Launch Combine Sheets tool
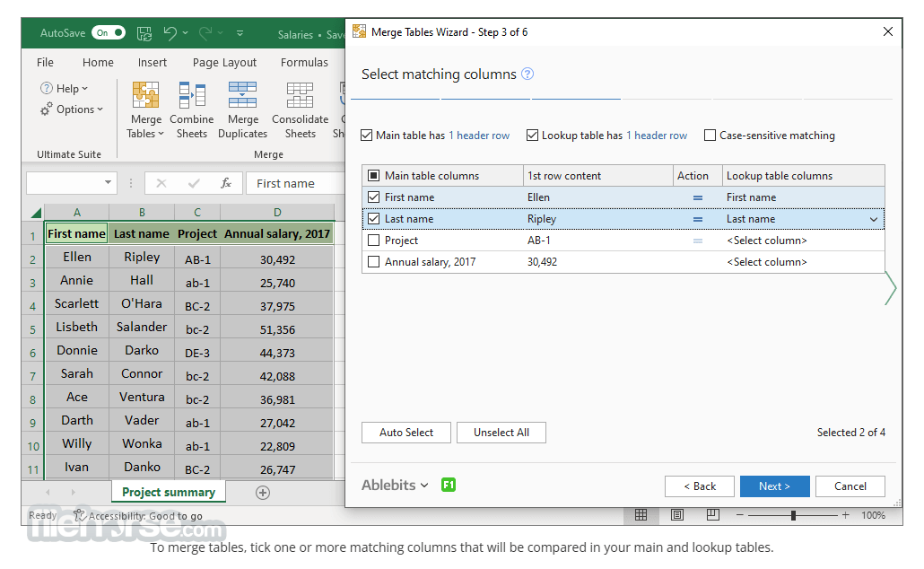The height and width of the screenshot is (569, 924). pos(191,110)
